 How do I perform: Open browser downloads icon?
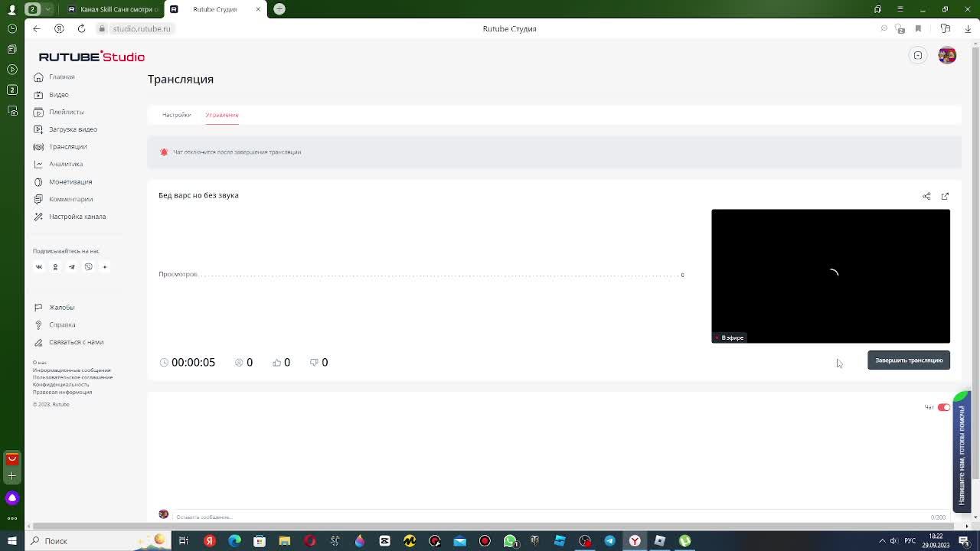pos(968,28)
